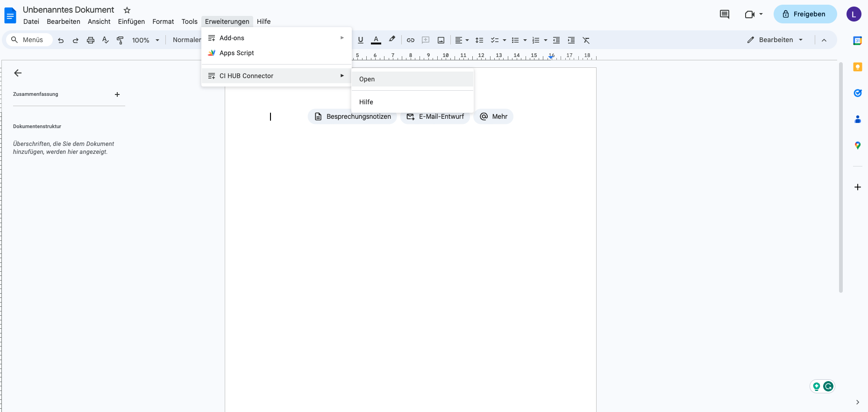Print the document
Screen dimensions: 868x412
(91, 40)
